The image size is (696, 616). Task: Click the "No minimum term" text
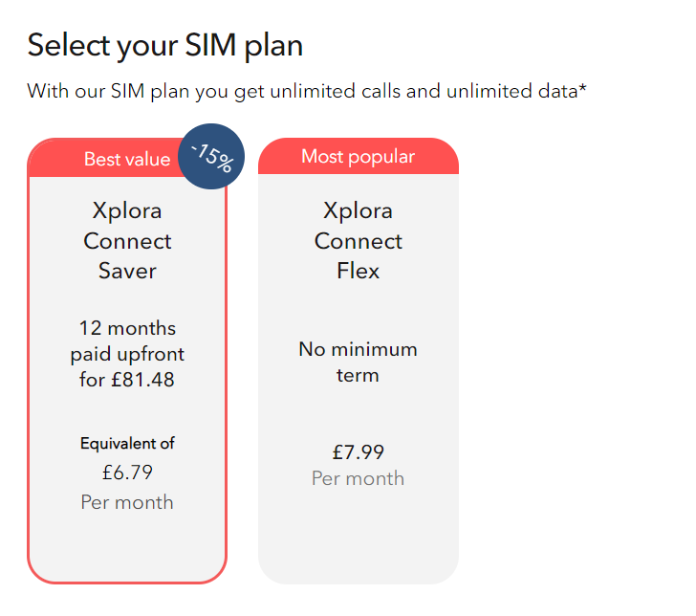[358, 362]
